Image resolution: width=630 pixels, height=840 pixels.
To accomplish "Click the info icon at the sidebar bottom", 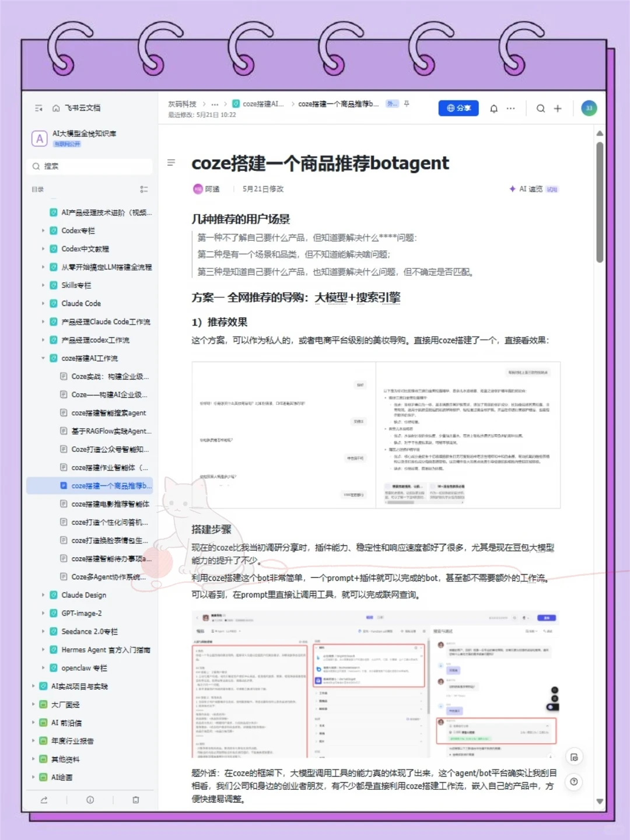I will tap(90, 800).
